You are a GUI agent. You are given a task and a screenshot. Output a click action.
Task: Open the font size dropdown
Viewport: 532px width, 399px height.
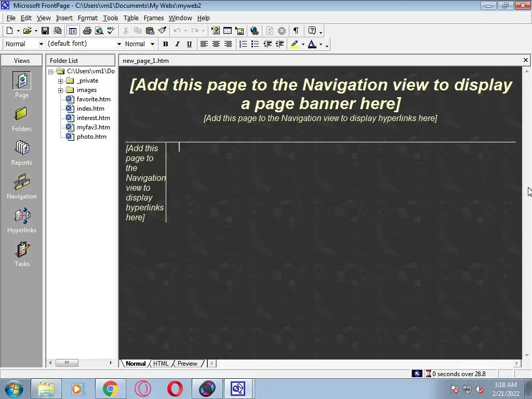tap(152, 44)
